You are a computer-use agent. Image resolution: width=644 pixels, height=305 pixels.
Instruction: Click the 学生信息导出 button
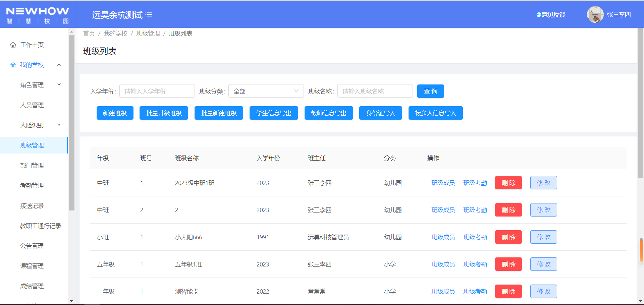click(x=274, y=113)
